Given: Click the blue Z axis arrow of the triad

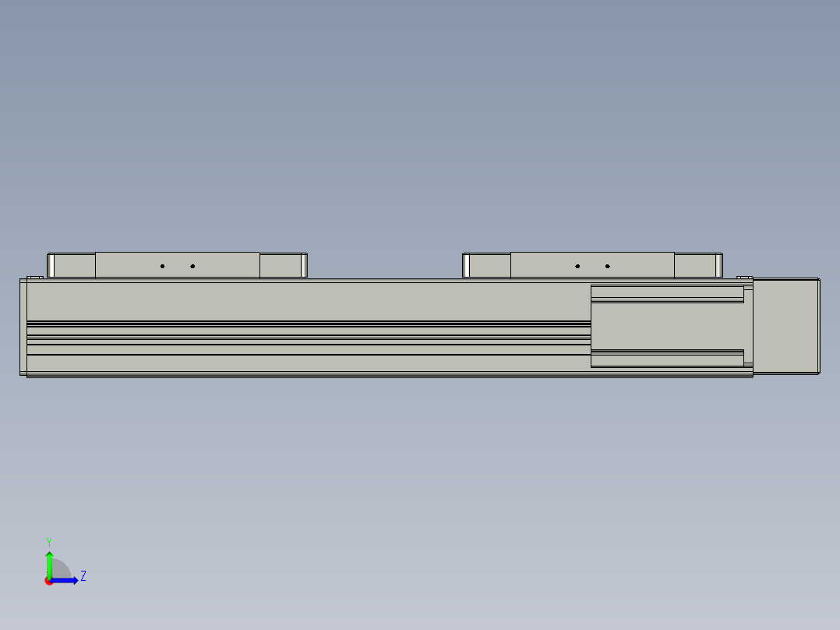Looking at the screenshot, I should coord(65,581).
